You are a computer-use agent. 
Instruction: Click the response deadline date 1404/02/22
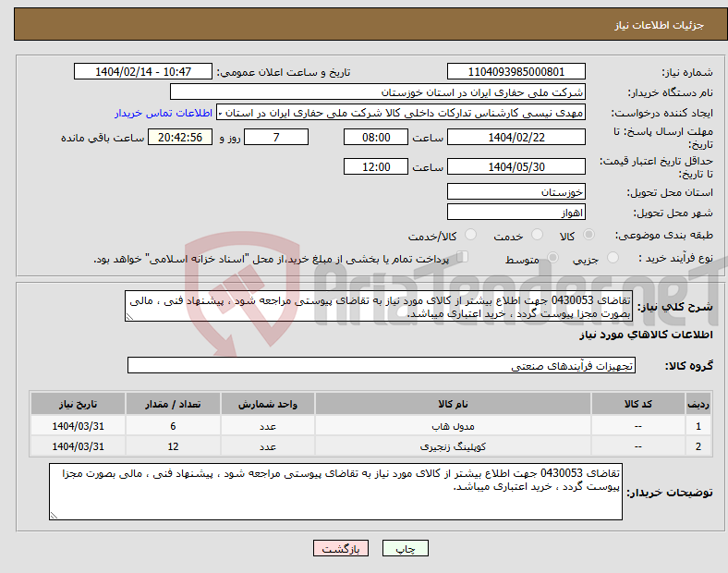516,137
